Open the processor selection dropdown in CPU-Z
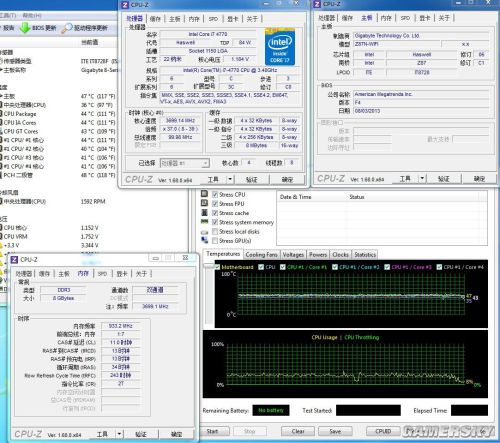Viewport: 500px width, 443px height. (x=185, y=163)
